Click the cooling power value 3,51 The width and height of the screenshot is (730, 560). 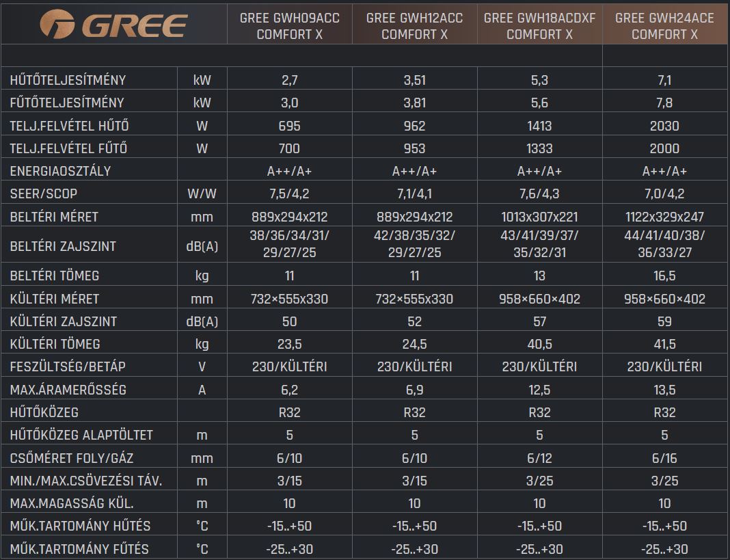414,80
